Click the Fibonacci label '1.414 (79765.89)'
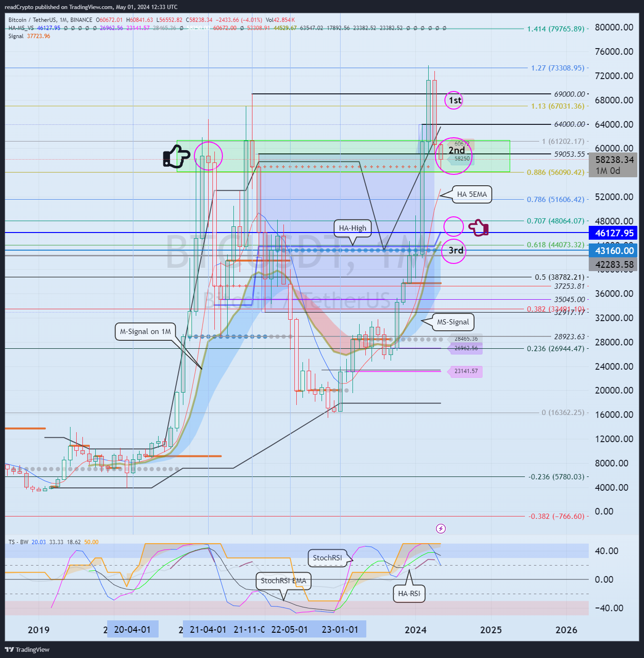This screenshot has height=658, width=644. tap(555, 29)
